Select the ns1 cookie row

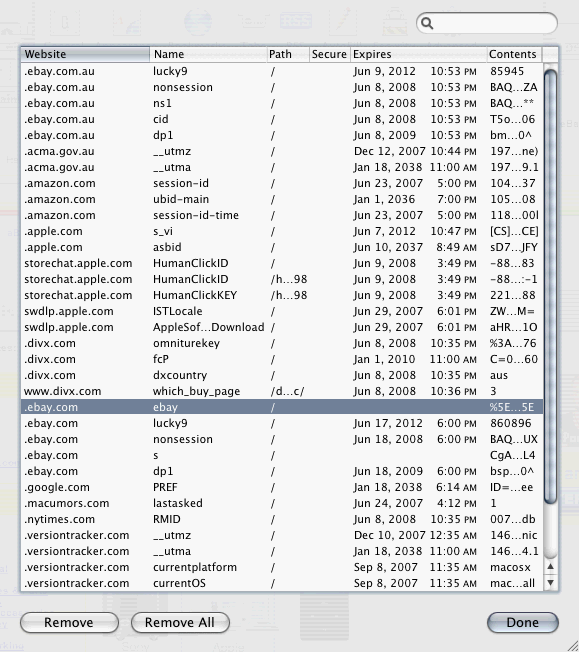[x=282, y=103]
